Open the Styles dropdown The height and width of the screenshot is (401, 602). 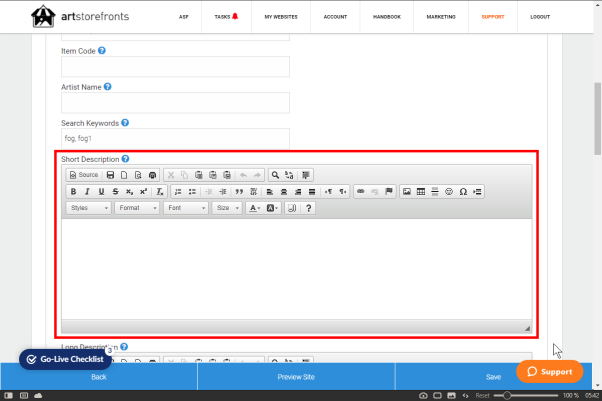(x=89, y=208)
